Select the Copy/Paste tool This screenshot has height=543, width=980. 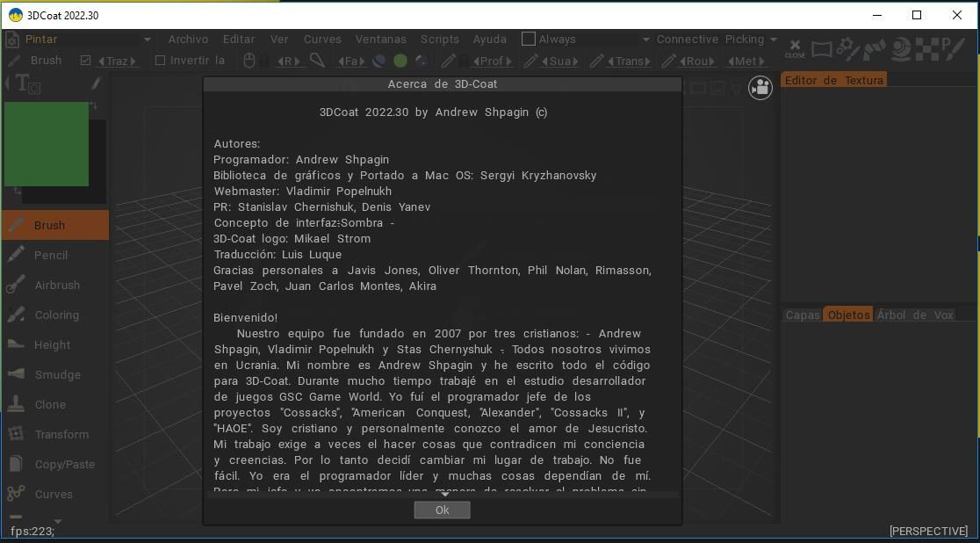[55, 464]
